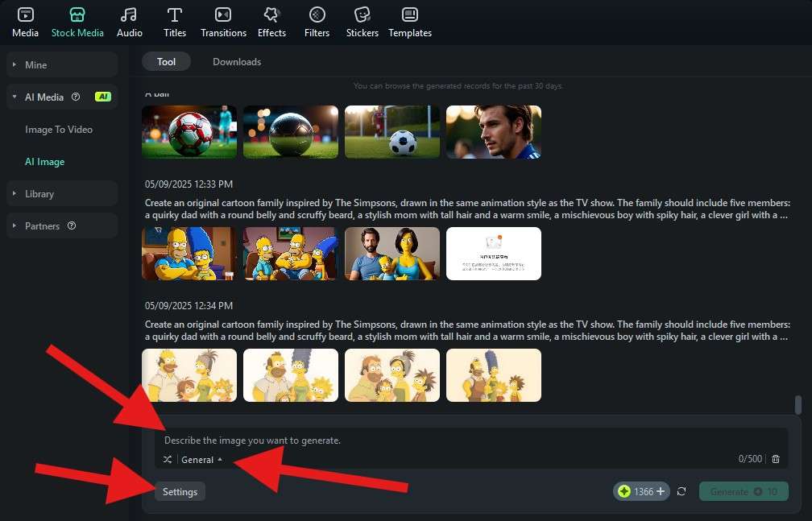The height and width of the screenshot is (521, 812).
Task: Select AI Image item
Action: (44, 162)
